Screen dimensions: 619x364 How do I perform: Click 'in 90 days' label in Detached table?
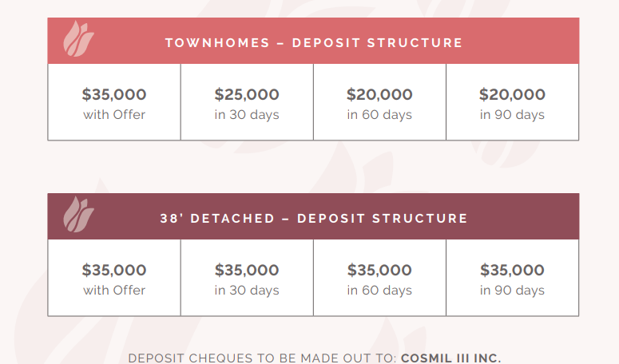[x=512, y=291]
